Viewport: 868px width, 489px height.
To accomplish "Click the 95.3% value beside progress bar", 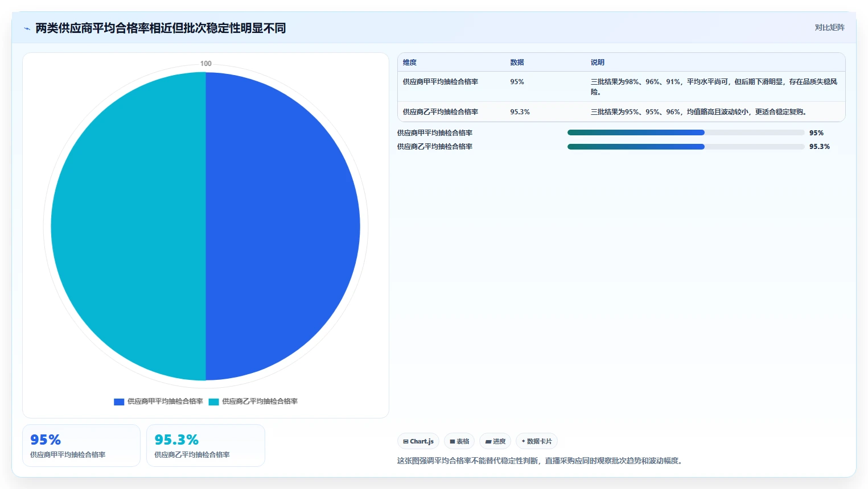I will [820, 147].
